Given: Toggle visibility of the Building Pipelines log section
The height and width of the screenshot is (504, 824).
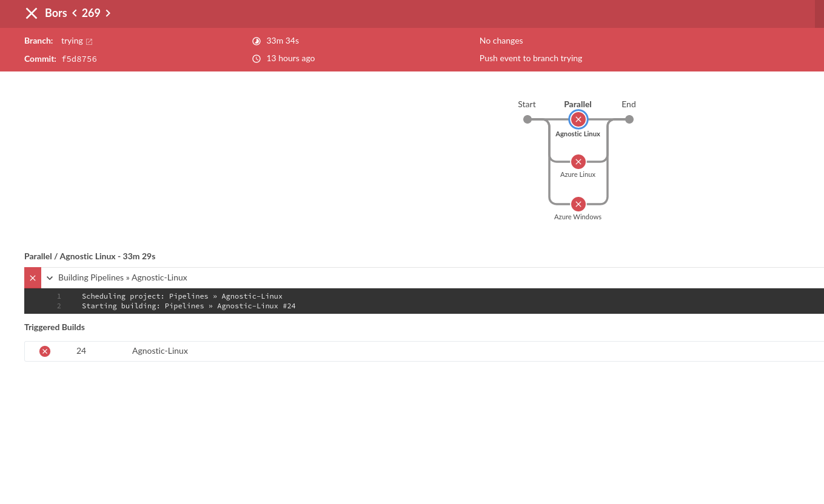Looking at the screenshot, I should 49,277.
